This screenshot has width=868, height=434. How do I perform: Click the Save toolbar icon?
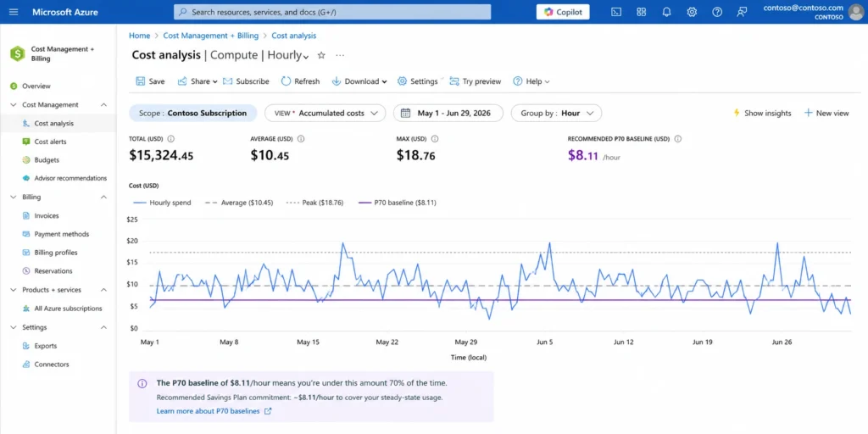click(141, 81)
